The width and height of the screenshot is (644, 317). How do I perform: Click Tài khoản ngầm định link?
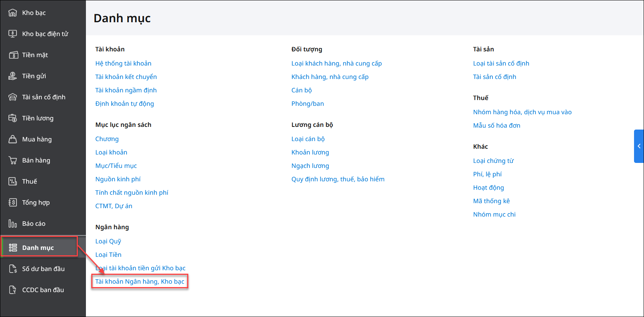[x=126, y=90]
